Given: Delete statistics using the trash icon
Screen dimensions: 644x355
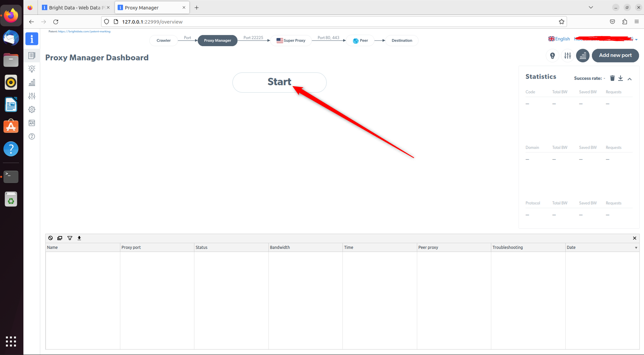Looking at the screenshot, I should 612,78.
